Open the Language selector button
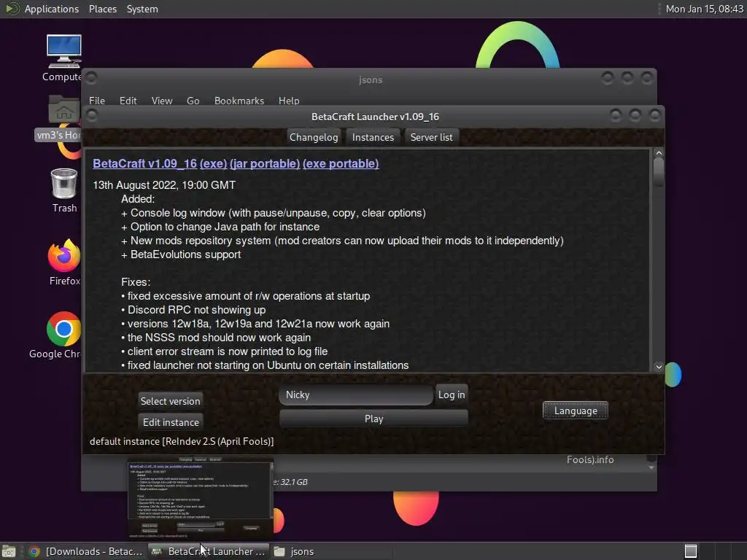 point(575,411)
